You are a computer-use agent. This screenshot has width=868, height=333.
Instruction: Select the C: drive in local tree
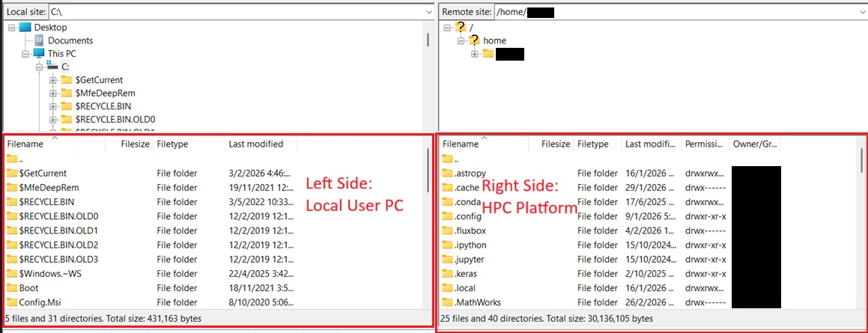(x=65, y=67)
